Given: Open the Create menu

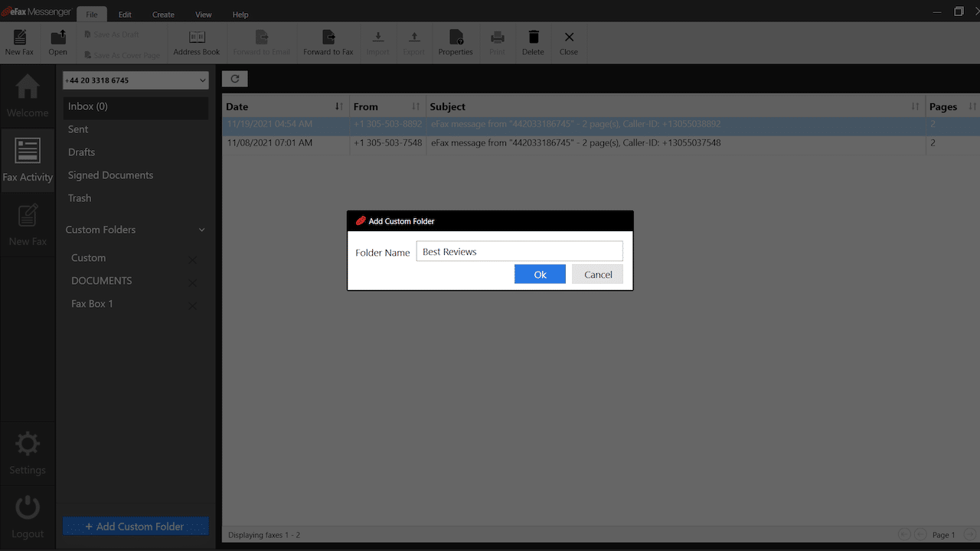Looking at the screenshot, I should pyautogui.click(x=162, y=14).
